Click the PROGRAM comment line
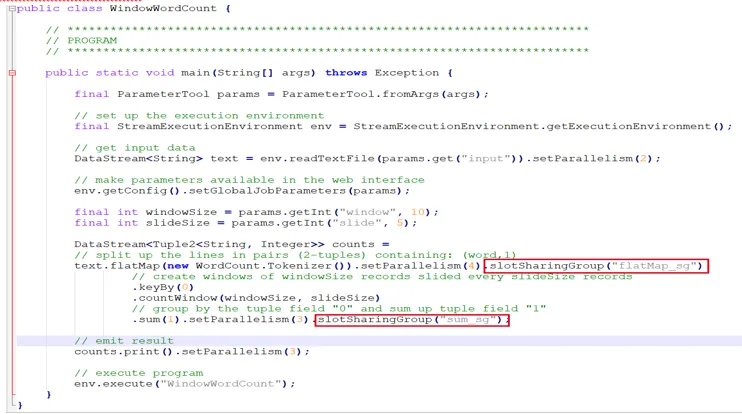 pyautogui.click(x=81, y=40)
